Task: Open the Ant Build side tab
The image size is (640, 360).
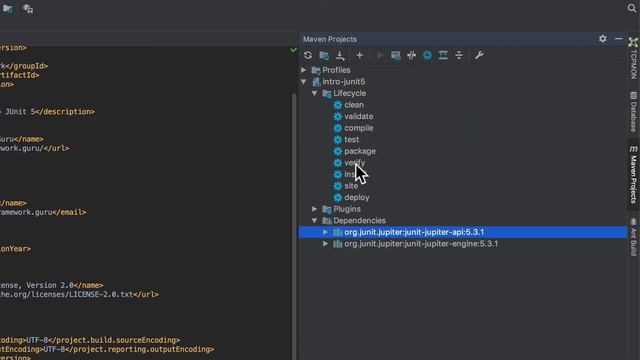Action: click(633, 238)
